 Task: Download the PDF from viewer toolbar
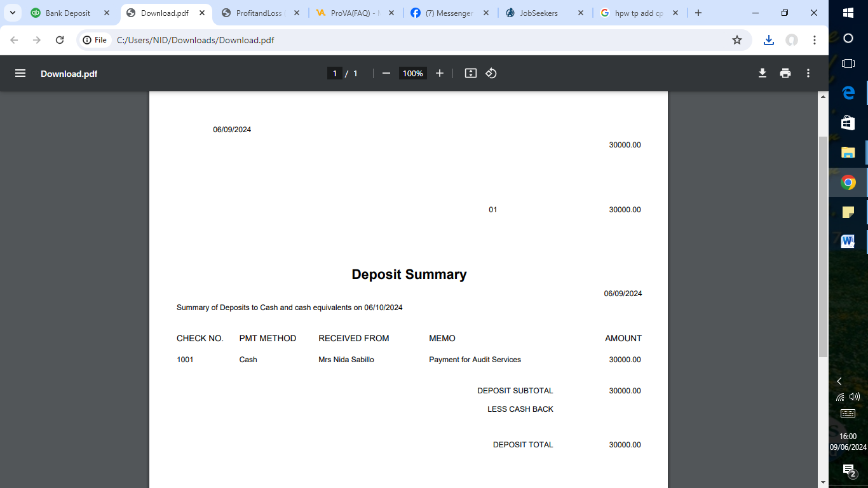coord(763,73)
